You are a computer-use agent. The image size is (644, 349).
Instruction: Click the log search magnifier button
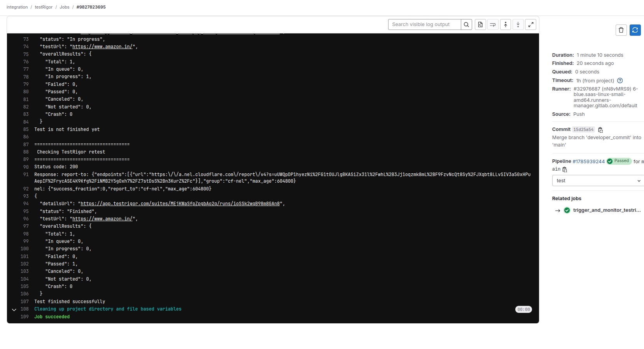[x=466, y=24]
